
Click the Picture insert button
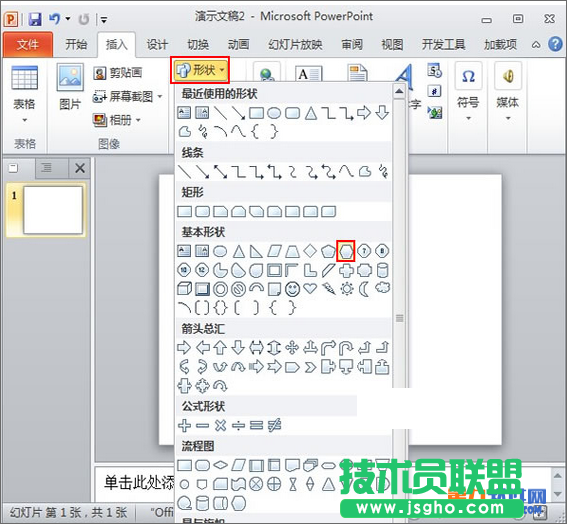click(70, 87)
